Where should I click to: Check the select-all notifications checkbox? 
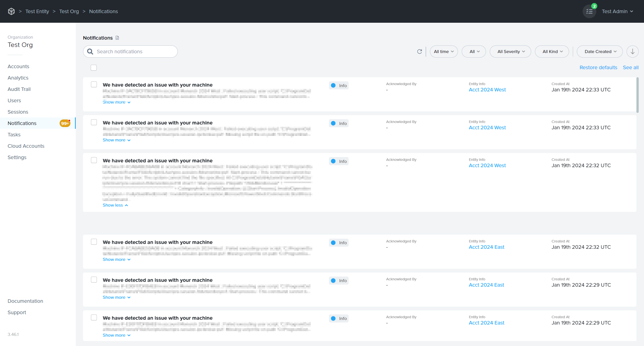point(93,68)
